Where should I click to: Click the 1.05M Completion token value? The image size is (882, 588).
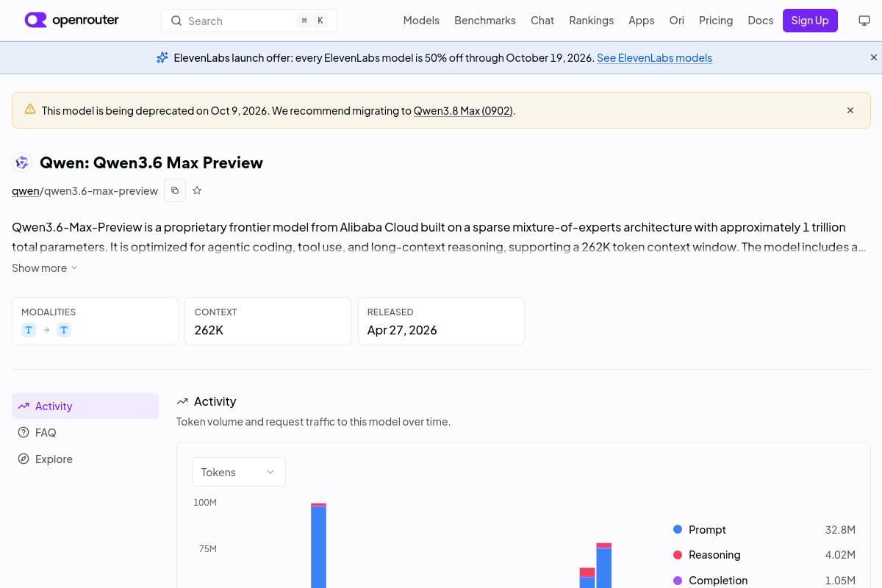tap(840, 581)
